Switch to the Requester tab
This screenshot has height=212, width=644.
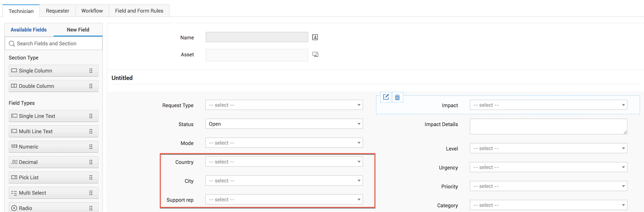click(x=57, y=11)
